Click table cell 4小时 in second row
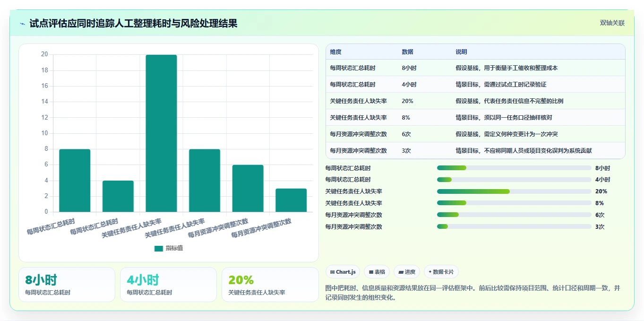 409,84
